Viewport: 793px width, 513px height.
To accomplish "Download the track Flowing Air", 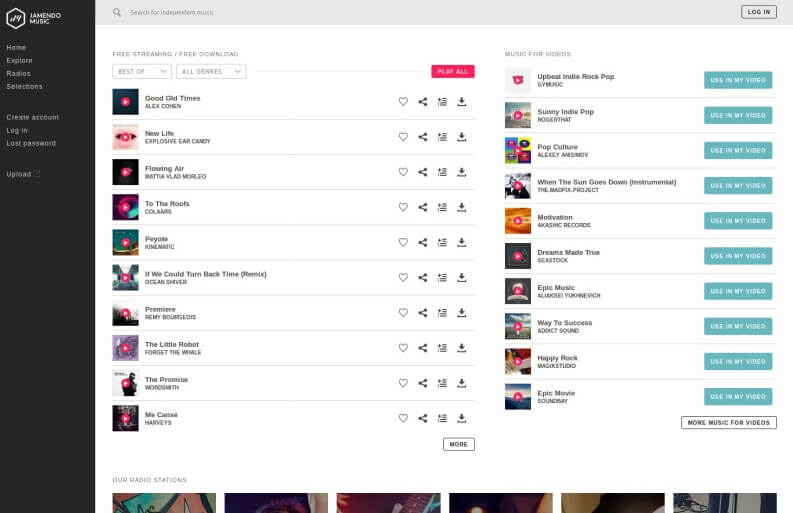I will 462,172.
